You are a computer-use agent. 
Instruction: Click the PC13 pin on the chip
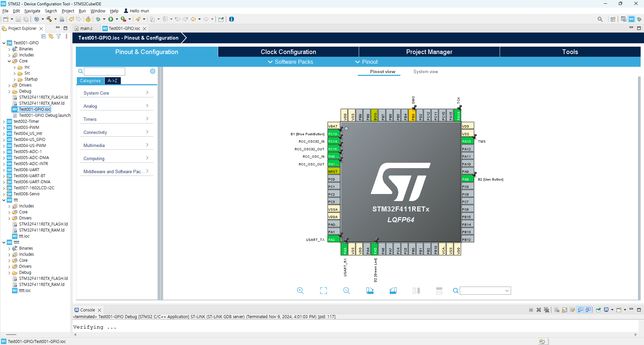tap(334, 134)
